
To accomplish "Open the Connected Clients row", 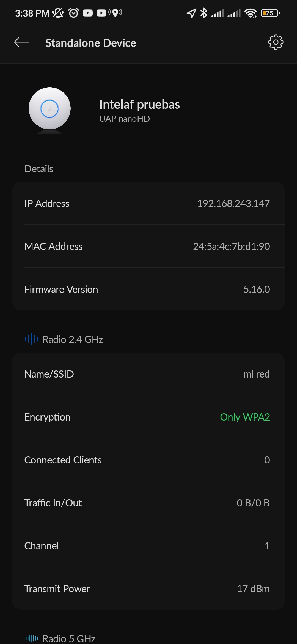I will point(148,460).
